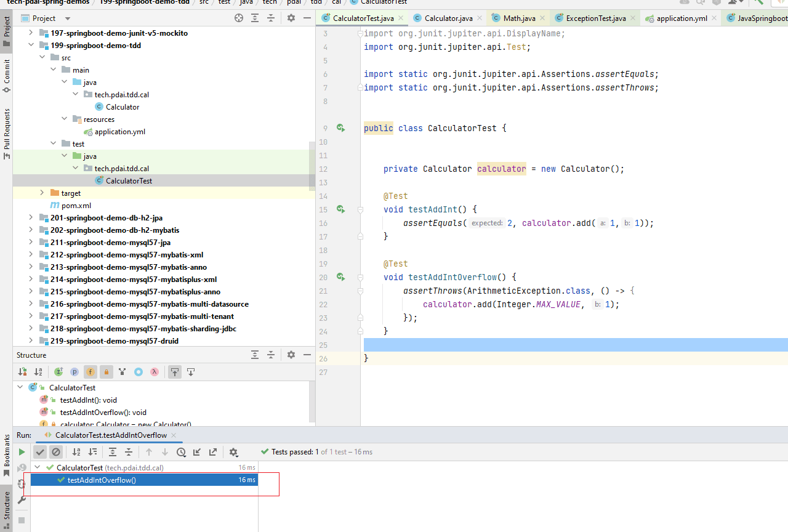The width and height of the screenshot is (788, 532).
Task: Open the Commit tool window
Action: tap(7, 75)
